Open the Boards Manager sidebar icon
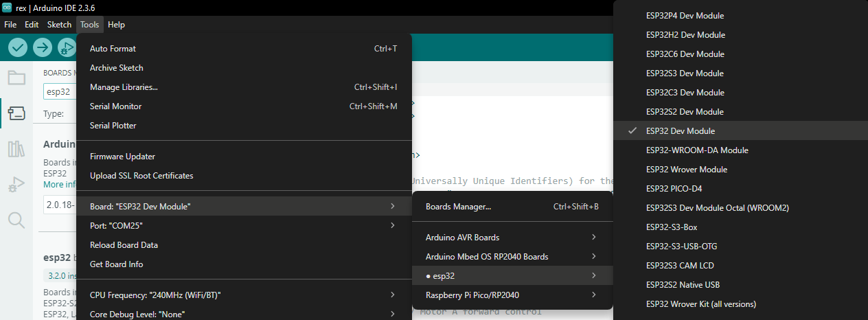The height and width of the screenshot is (320, 868). (x=16, y=113)
